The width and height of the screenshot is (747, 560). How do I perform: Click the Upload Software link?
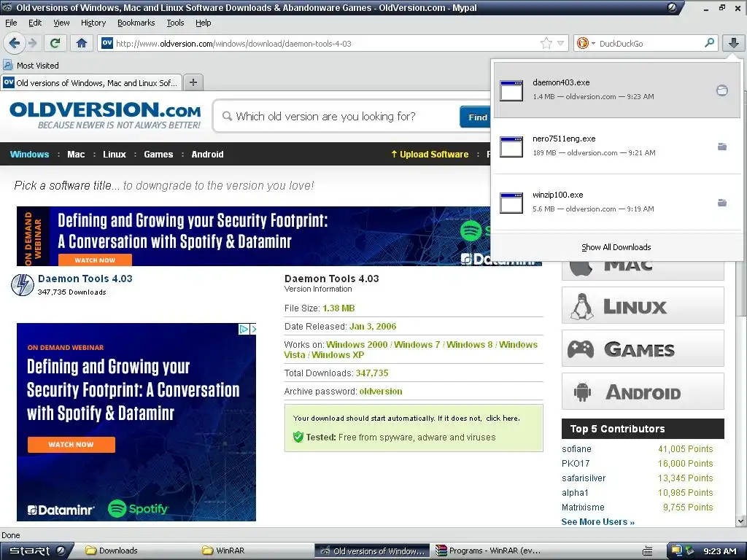coord(430,154)
